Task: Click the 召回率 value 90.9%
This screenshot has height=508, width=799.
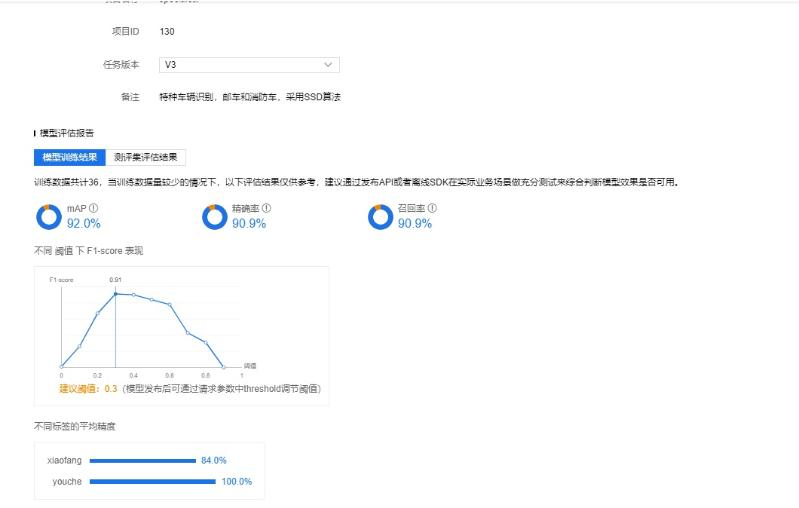Action: [x=415, y=224]
